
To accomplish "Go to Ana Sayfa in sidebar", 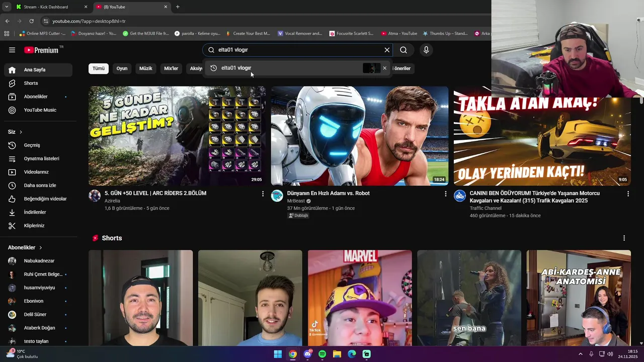I will (x=38, y=70).
